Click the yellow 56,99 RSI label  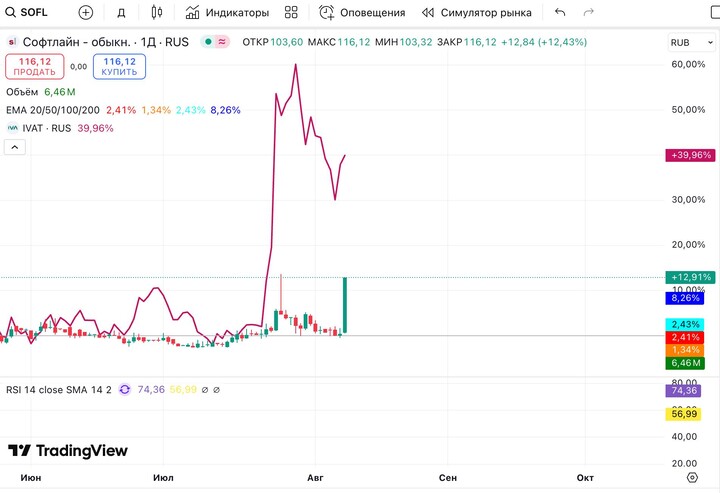pos(684,414)
